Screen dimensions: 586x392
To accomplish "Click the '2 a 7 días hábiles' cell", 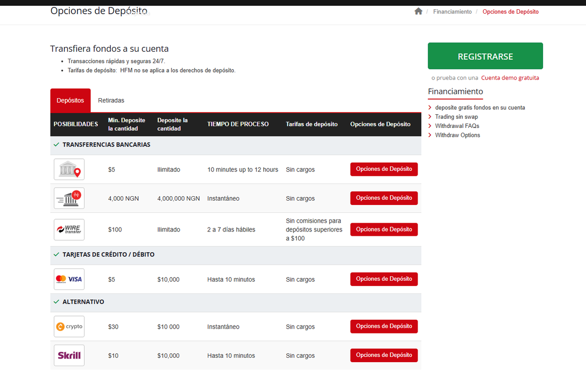I will [231, 230].
